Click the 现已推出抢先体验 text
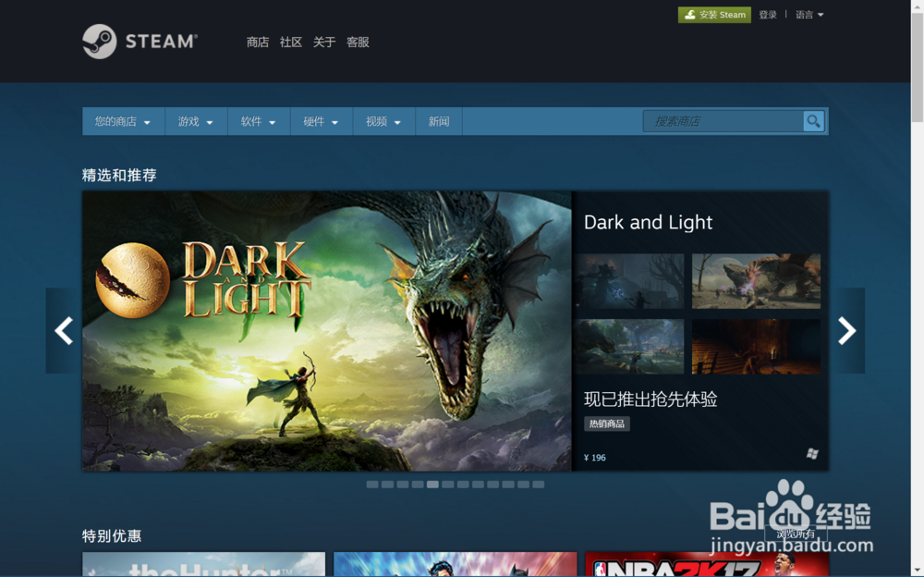This screenshot has height=577, width=924. tap(650, 399)
